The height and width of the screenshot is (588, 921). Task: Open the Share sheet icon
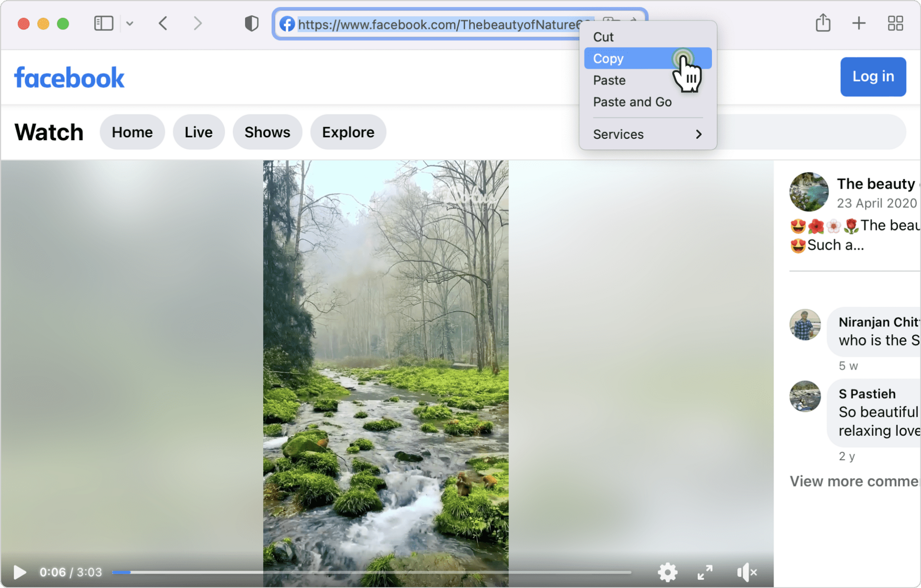coord(823,23)
